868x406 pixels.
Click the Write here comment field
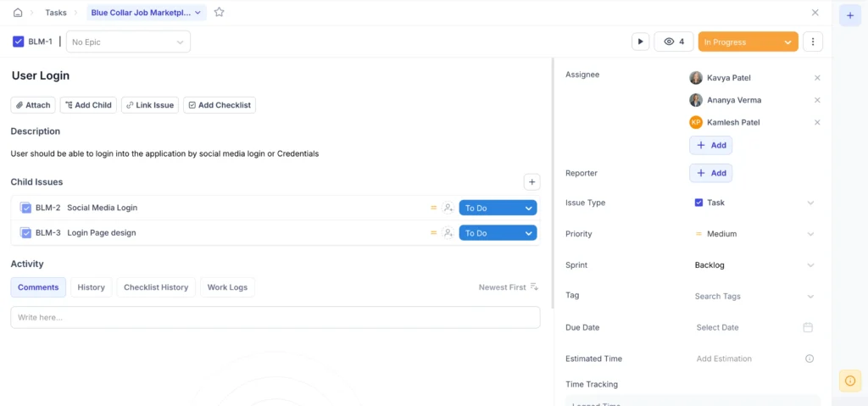275,317
